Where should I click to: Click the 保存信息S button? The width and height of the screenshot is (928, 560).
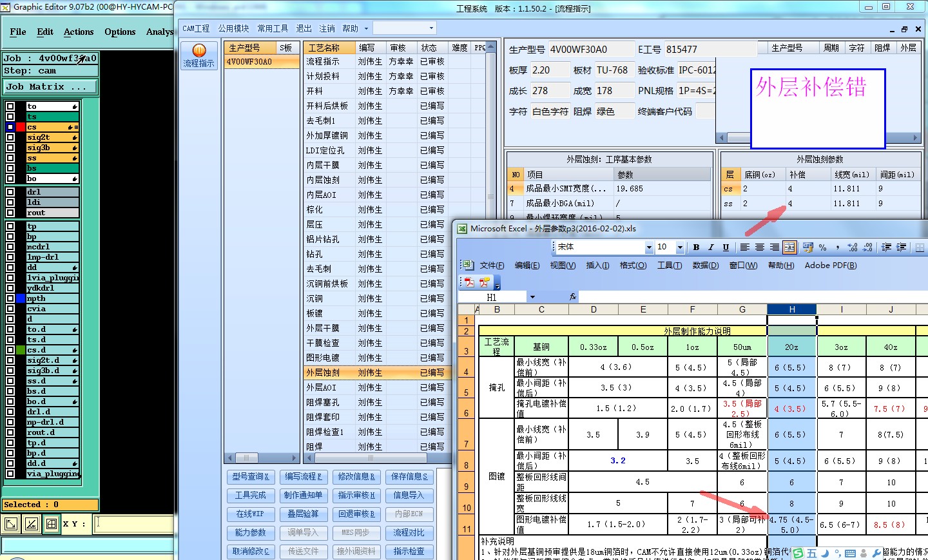tap(409, 477)
